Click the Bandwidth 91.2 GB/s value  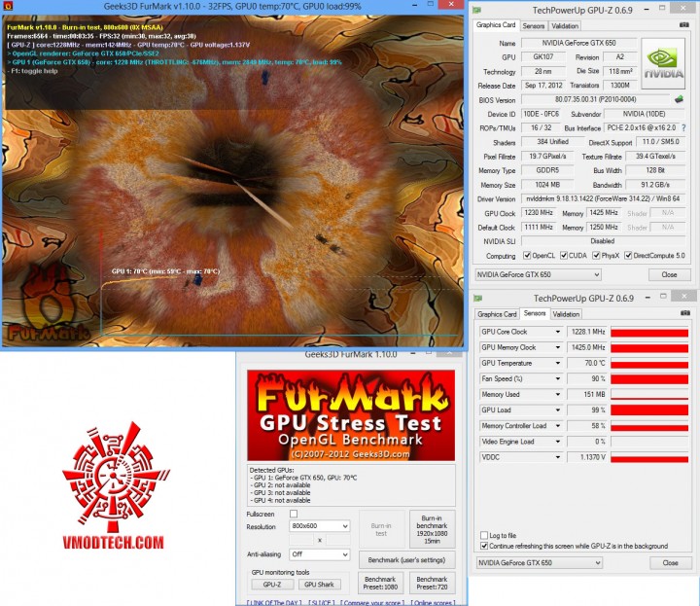[x=655, y=185]
